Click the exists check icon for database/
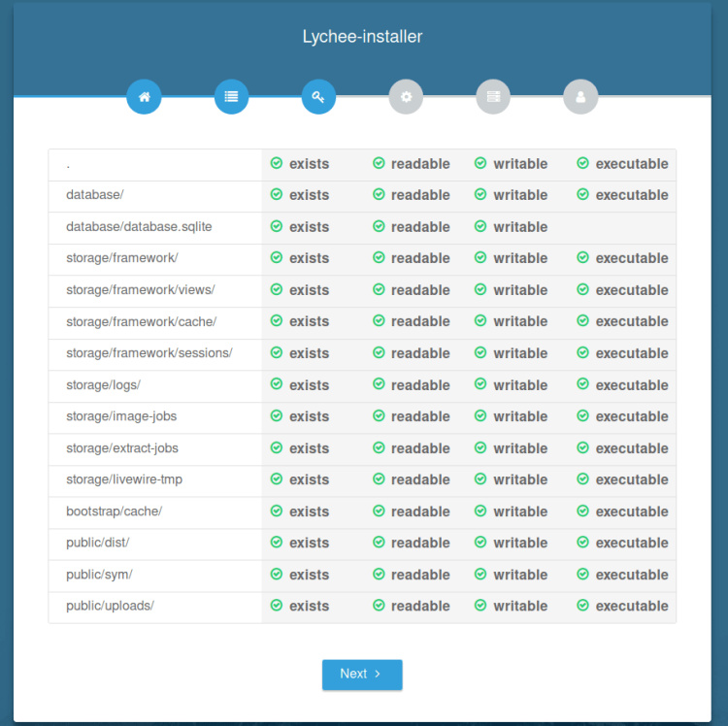The image size is (728, 726). [277, 195]
